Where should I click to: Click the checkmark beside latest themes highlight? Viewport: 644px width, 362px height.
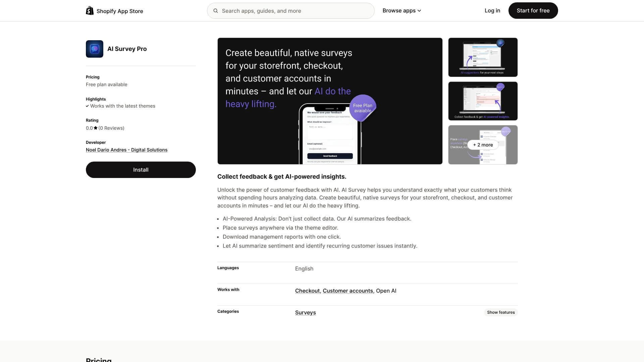coord(88,106)
